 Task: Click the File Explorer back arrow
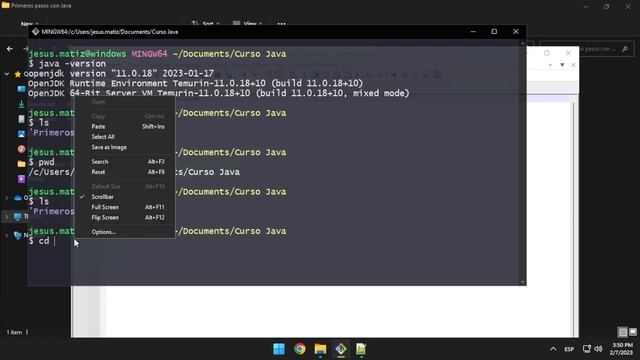pos(10,49)
